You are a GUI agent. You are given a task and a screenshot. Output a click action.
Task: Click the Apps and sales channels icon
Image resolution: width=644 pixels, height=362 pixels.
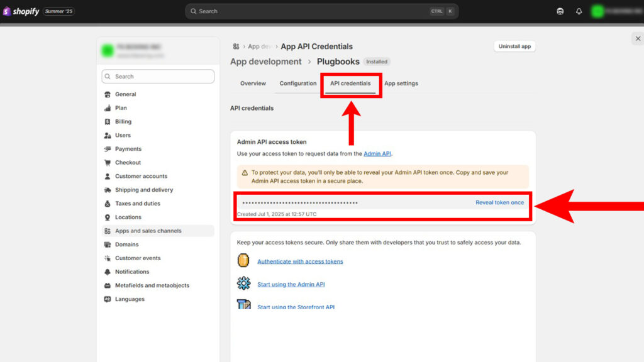tap(108, 231)
